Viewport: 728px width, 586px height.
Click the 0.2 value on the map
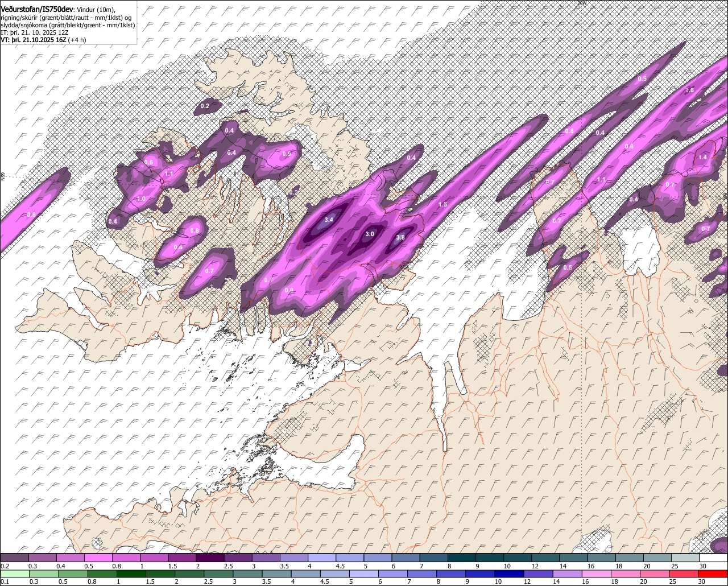(x=205, y=106)
